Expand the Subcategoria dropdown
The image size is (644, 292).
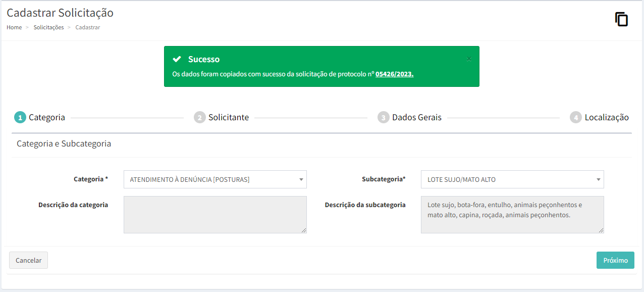[512, 179]
